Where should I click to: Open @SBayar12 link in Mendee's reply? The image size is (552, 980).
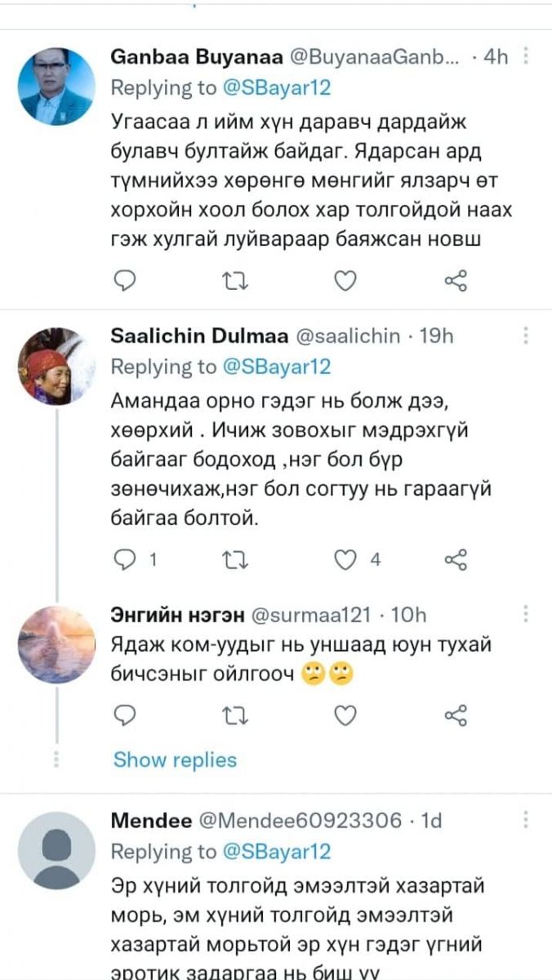coord(278,852)
